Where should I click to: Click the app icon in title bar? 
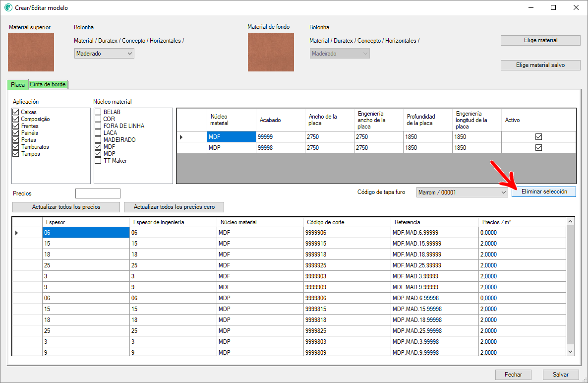coord(8,8)
